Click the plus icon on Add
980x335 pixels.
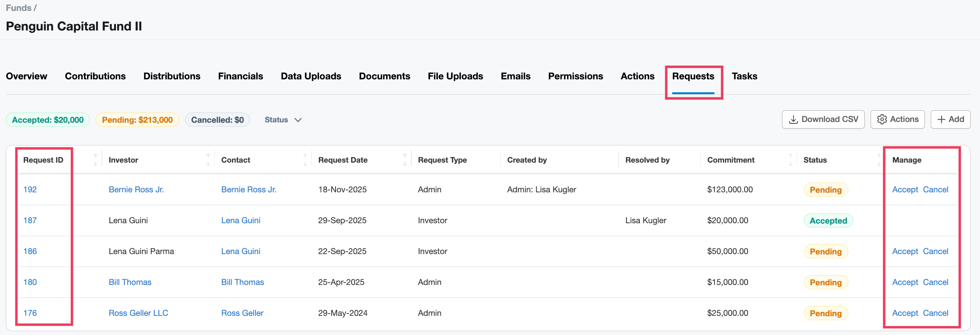tap(941, 120)
